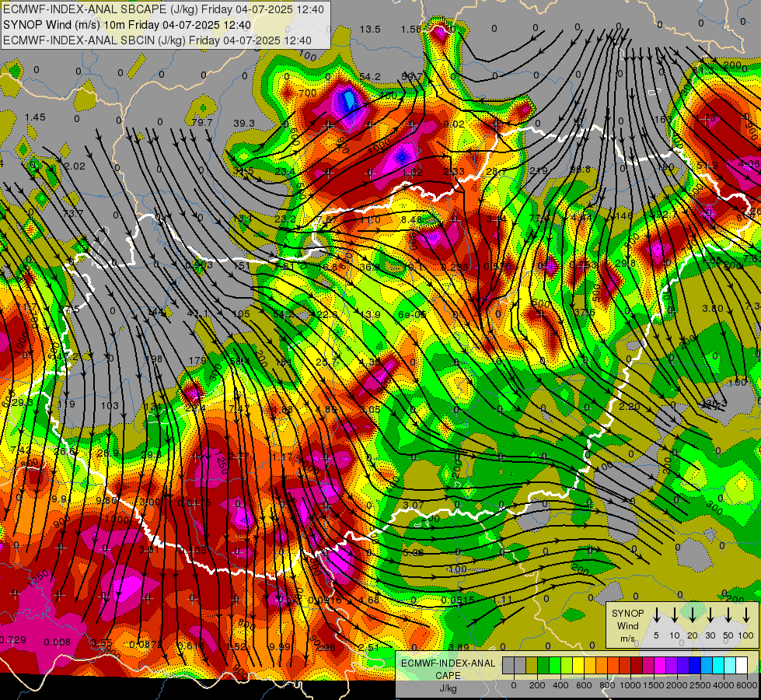The image size is (761, 700).
Task: Select the purple swatch after 1500
Action: click(671, 665)
